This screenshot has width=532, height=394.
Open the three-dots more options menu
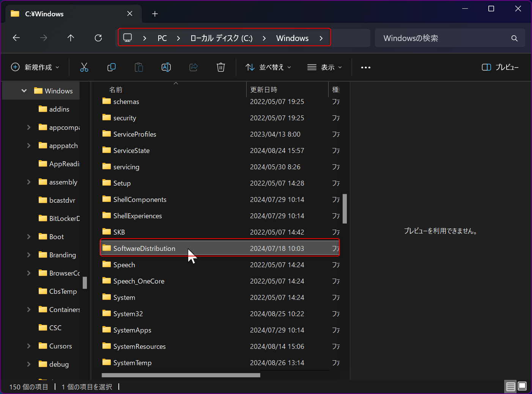[x=366, y=67]
